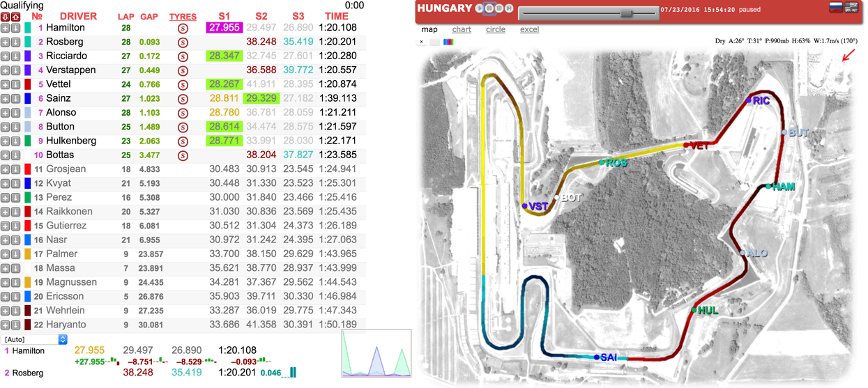
Task: Click the TIME column header
Action: tap(337, 16)
